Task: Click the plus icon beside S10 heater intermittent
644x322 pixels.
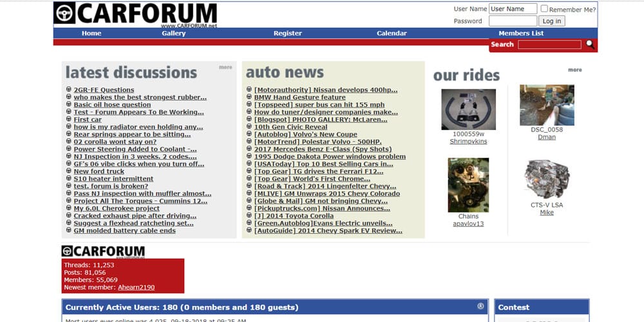Action: point(69,178)
